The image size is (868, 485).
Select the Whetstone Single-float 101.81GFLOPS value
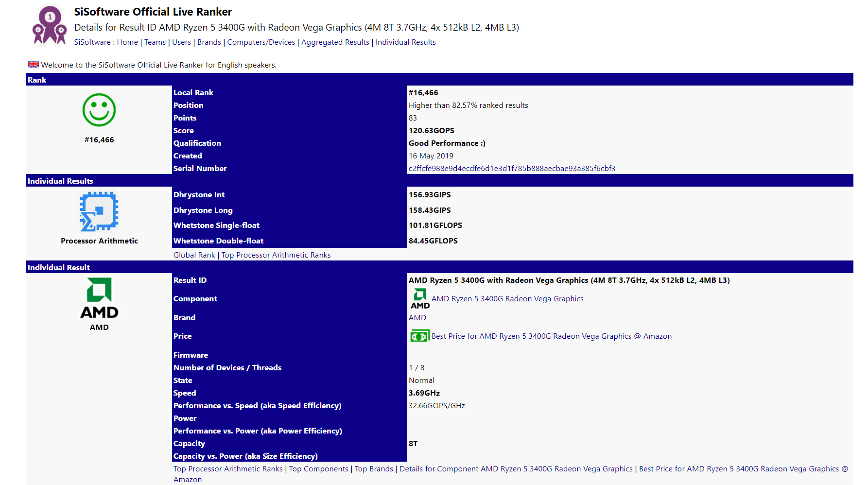435,225
